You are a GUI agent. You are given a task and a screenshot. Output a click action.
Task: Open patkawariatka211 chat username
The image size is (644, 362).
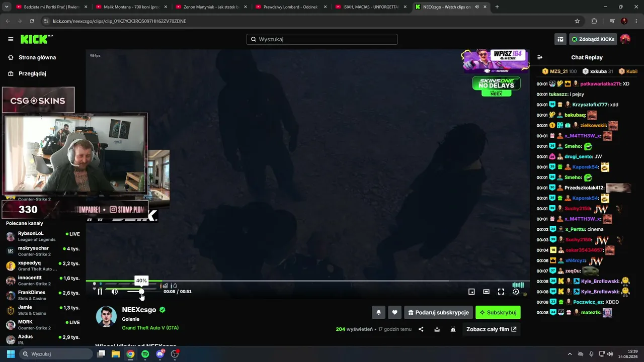(600, 84)
